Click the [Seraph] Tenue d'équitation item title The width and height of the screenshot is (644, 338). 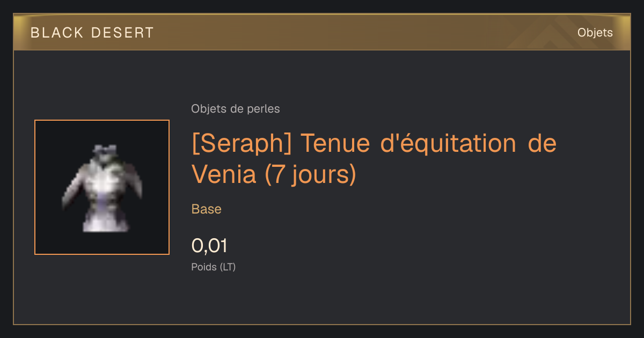(374, 159)
